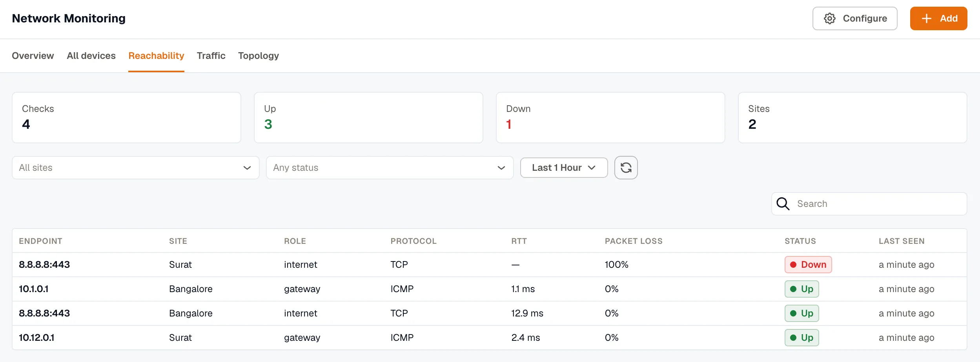980x362 pixels.
Task: Click the Down count card
Action: pyautogui.click(x=610, y=118)
